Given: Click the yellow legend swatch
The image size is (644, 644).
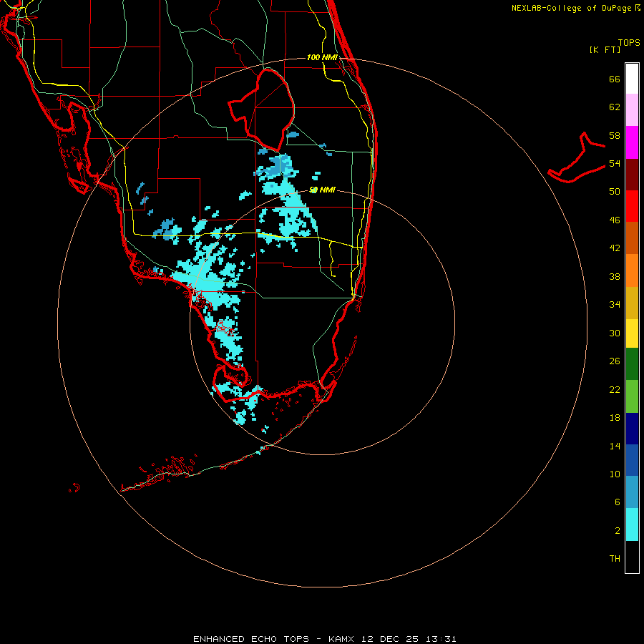Looking at the screenshot, I should click(x=632, y=333).
